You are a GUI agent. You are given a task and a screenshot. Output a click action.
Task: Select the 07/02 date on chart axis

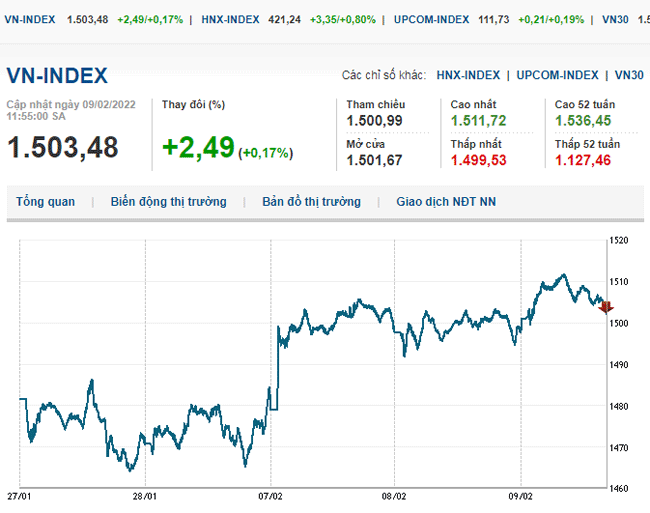270,495
